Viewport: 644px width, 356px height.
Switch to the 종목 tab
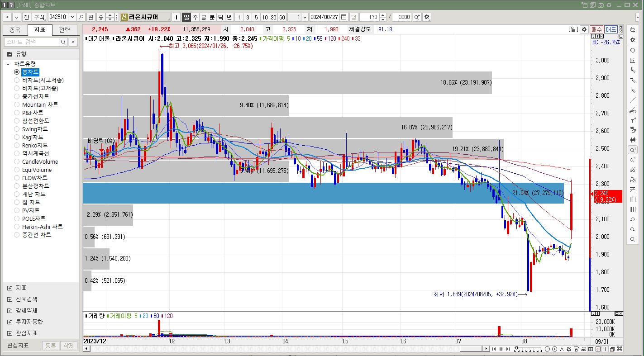15,30
